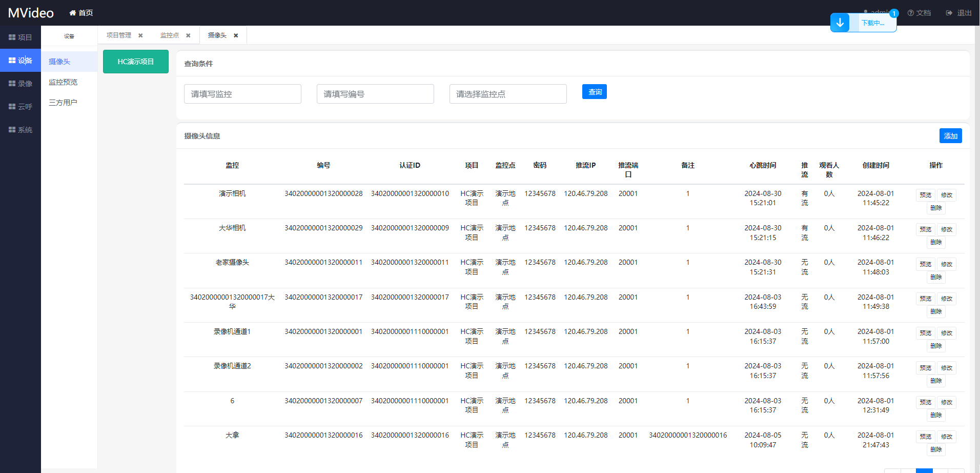Viewport: 980px width, 473px height.
Task: Delete the 大华相机 camera row
Action: [x=936, y=242]
